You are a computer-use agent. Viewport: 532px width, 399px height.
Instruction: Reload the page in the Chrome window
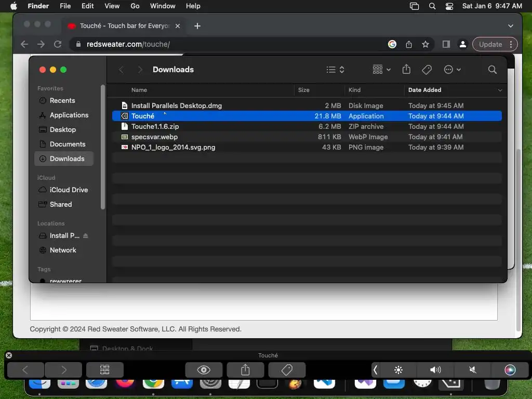58,44
